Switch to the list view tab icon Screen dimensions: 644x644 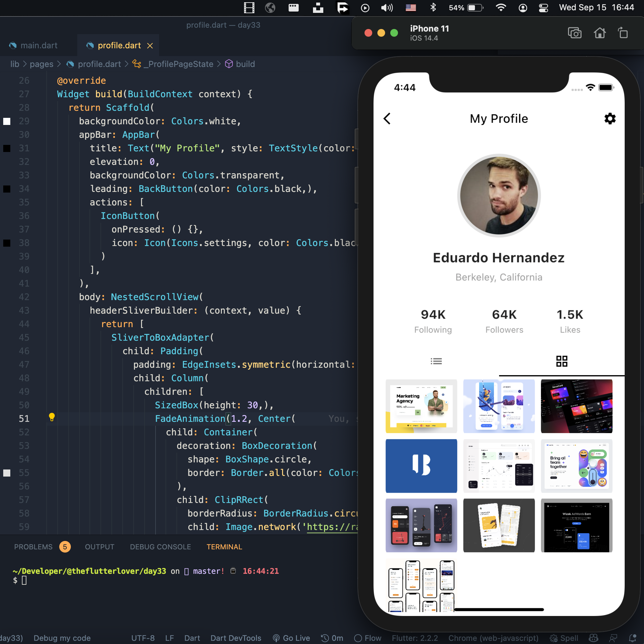click(x=436, y=361)
